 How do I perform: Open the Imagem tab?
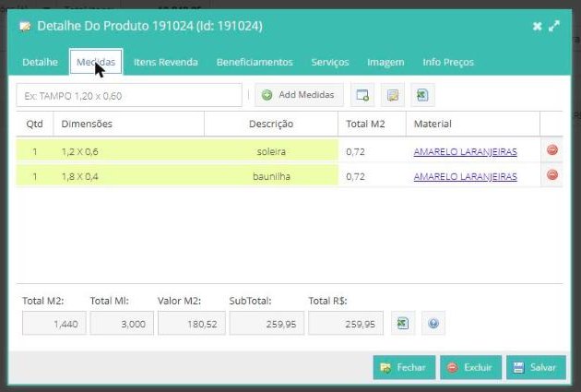pyautogui.click(x=385, y=62)
